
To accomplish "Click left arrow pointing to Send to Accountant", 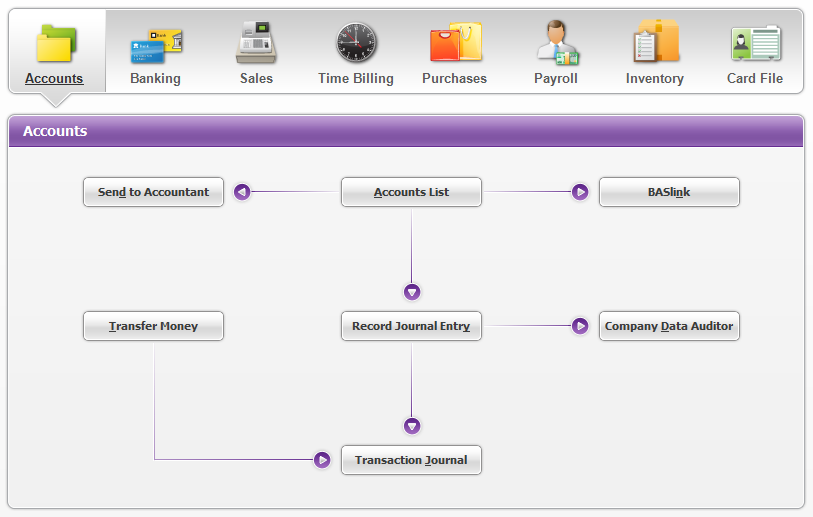I will coord(242,192).
